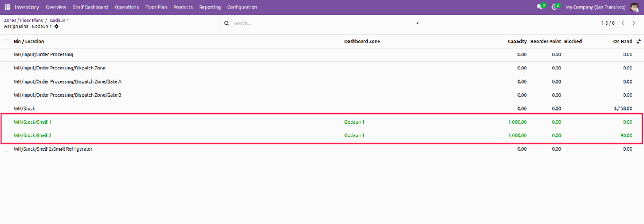Toggle Blocked for Small Refrigerator row
The image size is (644, 224).
point(567,149)
